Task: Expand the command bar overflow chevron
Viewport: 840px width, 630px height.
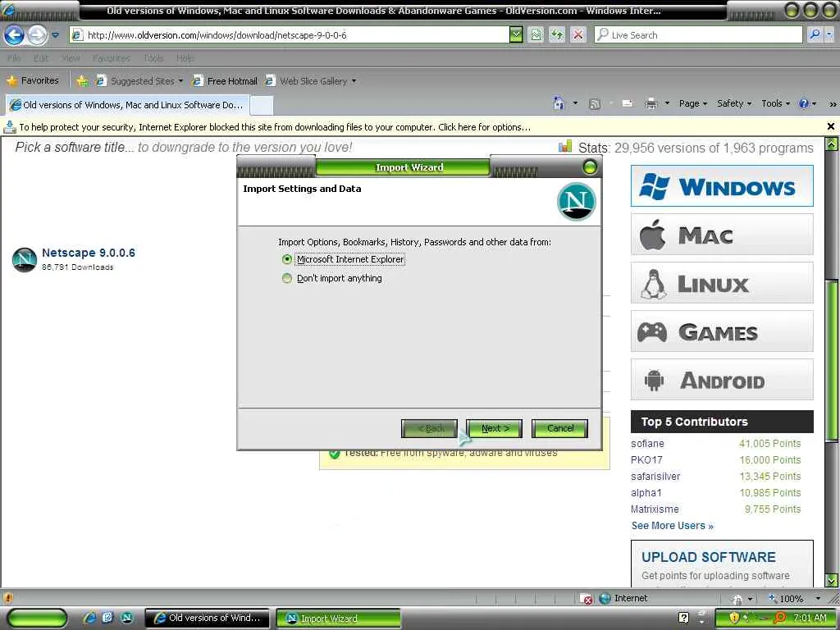Action: tap(833, 104)
